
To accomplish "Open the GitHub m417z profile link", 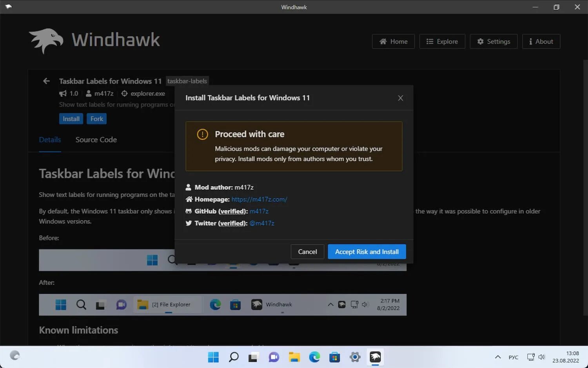I will click(259, 211).
